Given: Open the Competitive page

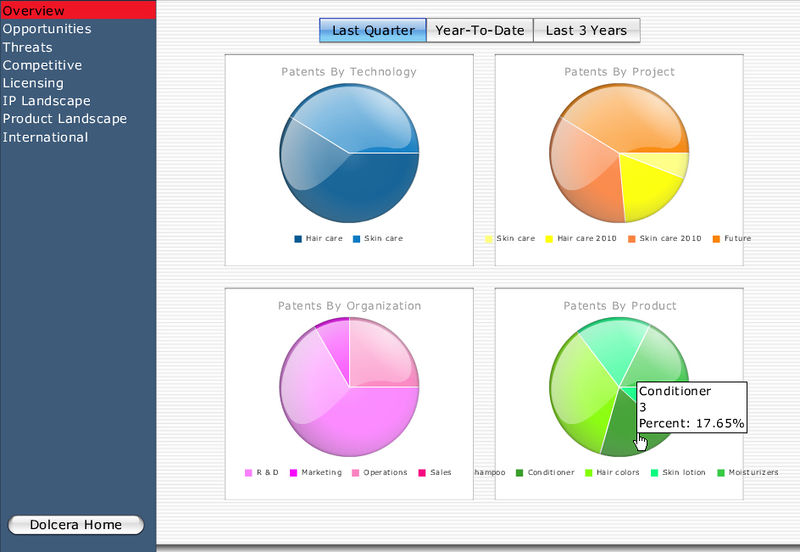Looking at the screenshot, I should coord(43,65).
